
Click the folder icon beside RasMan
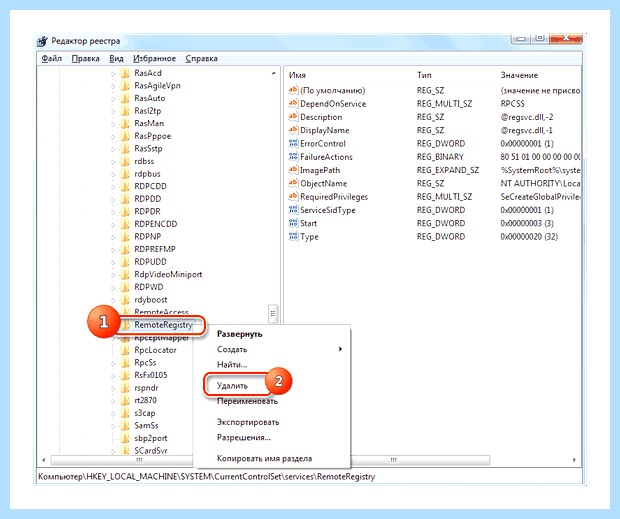[x=125, y=123]
